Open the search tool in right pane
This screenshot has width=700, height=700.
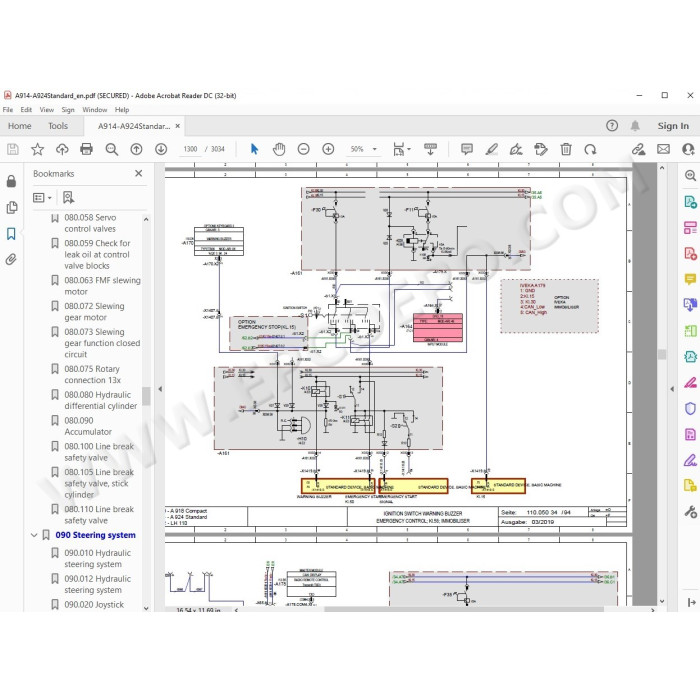[x=690, y=175]
